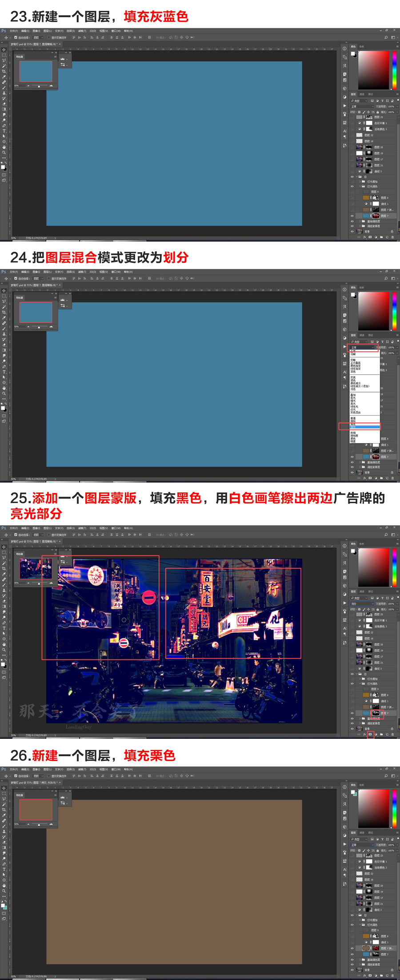400x980 pixels.
Task: Choose 划分 in step 24 blend mode list
Action: tap(365, 427)
